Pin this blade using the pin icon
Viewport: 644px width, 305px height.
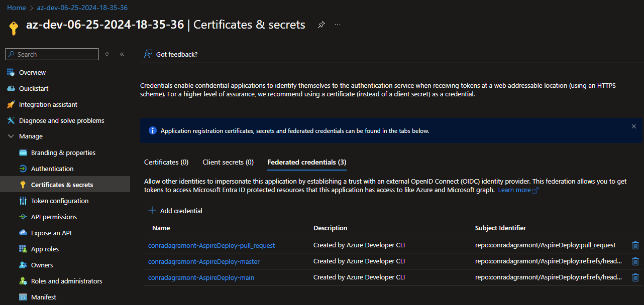(321, 25)
